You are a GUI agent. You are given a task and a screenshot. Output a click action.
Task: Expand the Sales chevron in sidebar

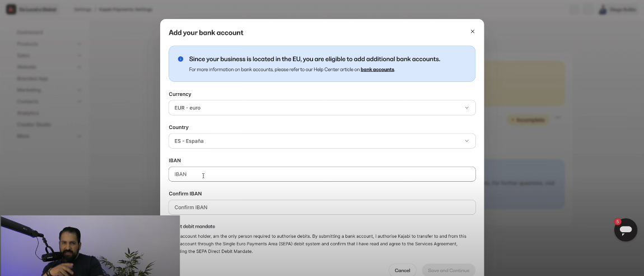click(80, 56)
